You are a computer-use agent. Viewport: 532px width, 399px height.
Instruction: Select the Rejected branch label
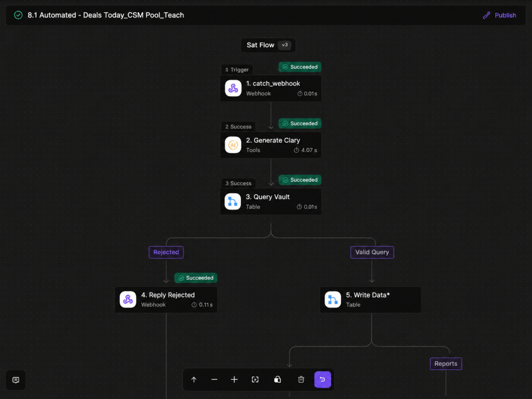pyautogui.click(x=166, y=252)
